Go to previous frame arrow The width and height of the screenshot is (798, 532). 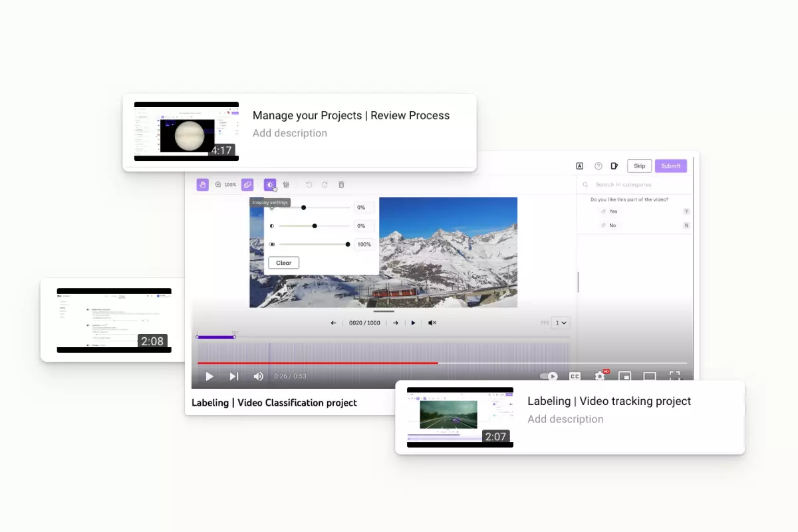pos(334,323)
